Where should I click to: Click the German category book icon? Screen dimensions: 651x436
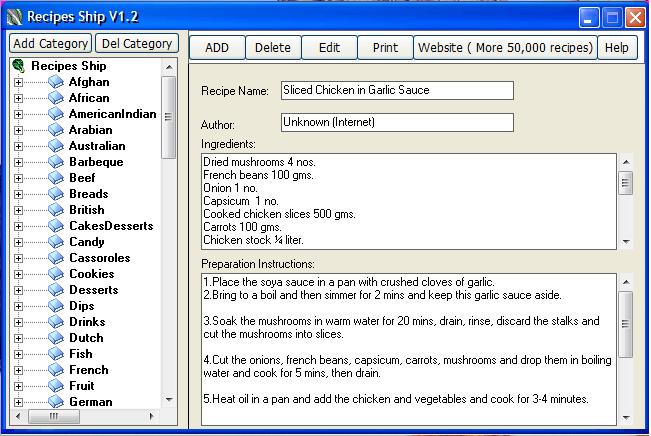coord(56,402)
